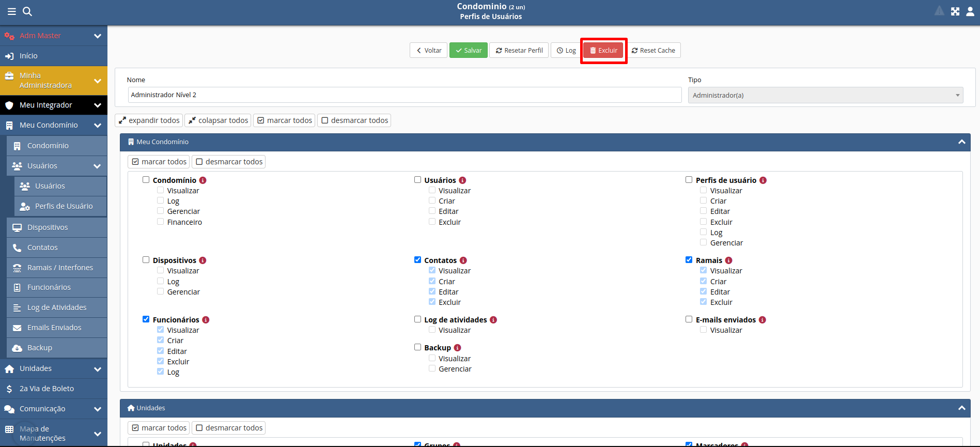The width and height of the screenshot is (980, 447).
Task: Open the hamburger menu icon
Action: tap(11, 11)
